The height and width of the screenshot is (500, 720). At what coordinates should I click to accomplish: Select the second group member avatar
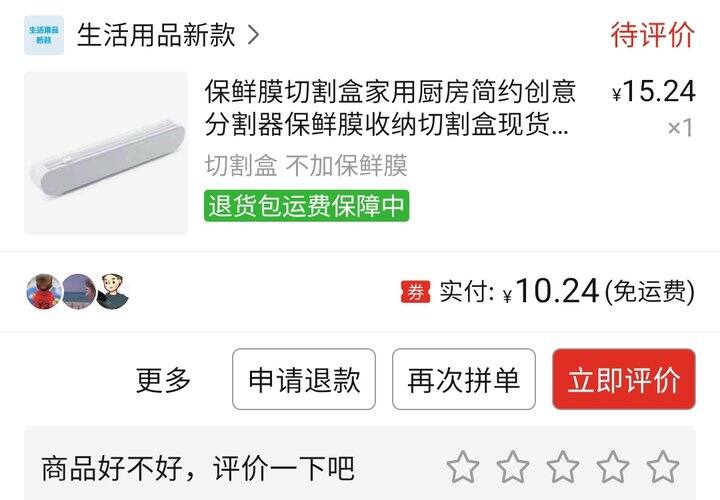click(x=79, y=292)
